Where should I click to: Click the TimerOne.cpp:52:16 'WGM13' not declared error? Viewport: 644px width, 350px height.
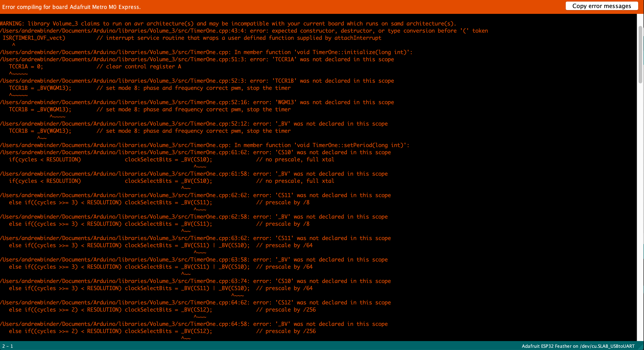tap(197, 102)
